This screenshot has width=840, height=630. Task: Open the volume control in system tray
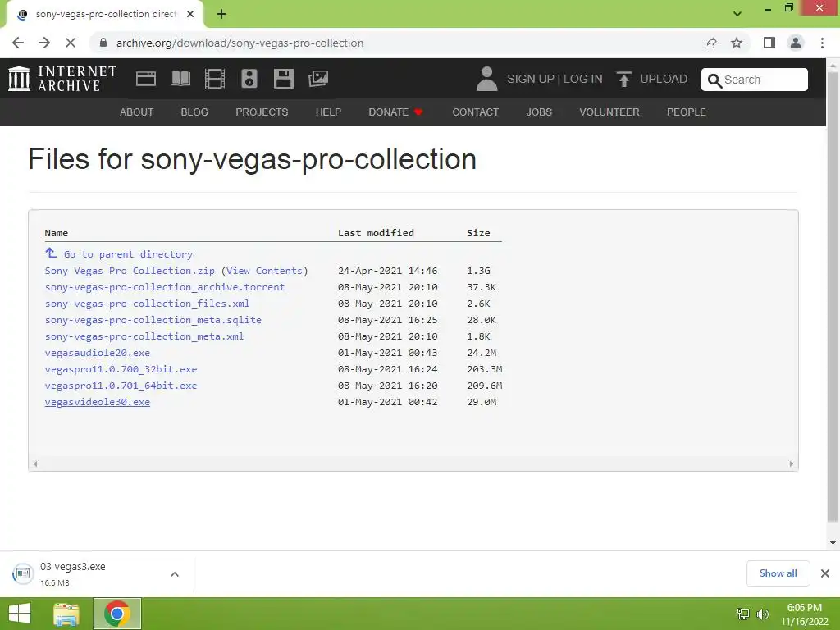point(762,614)
